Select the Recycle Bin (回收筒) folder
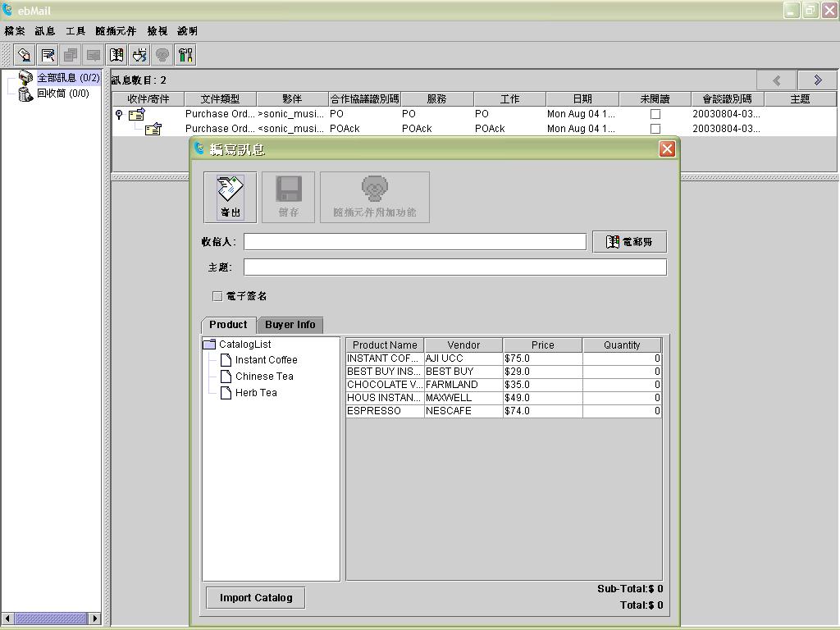This screenshot has width=840, height=630. [x=62, y=94]
